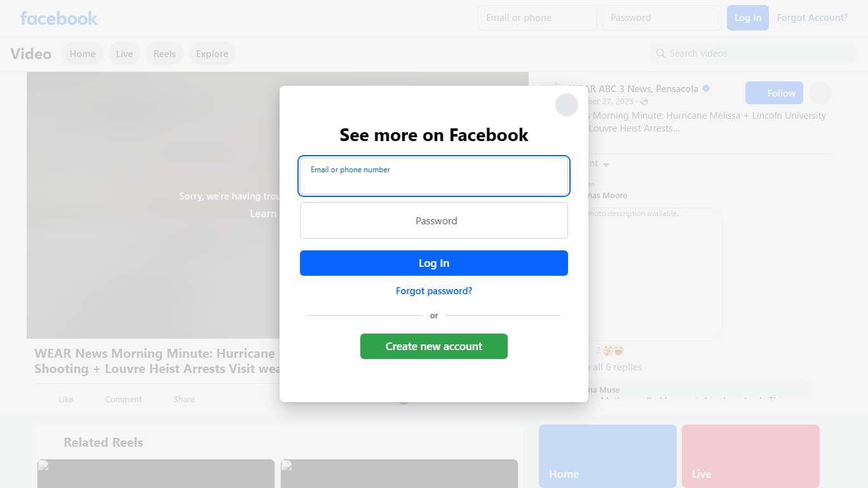Image resolution: width=868 pixels, height=488 pixels.
Task: Click the blue Log In button in dialog
Action: tap(434, 263)
